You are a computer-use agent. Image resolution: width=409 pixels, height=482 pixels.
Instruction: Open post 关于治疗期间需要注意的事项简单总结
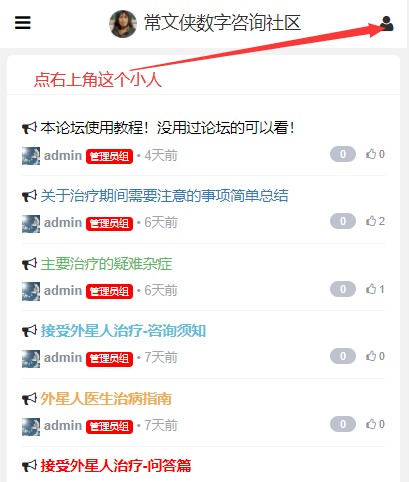pos(164,195)
